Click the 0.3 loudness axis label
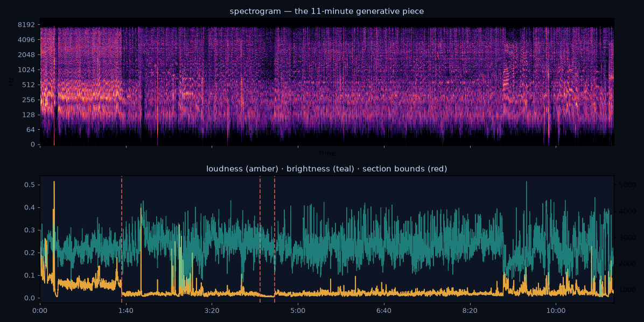This screenshot has height=322, width=644. coord(31,230)
